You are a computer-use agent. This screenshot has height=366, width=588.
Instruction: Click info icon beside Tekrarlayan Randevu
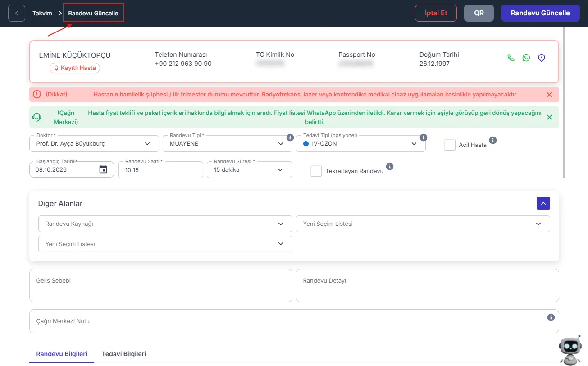pyautogui.click(x=390, y=166)
